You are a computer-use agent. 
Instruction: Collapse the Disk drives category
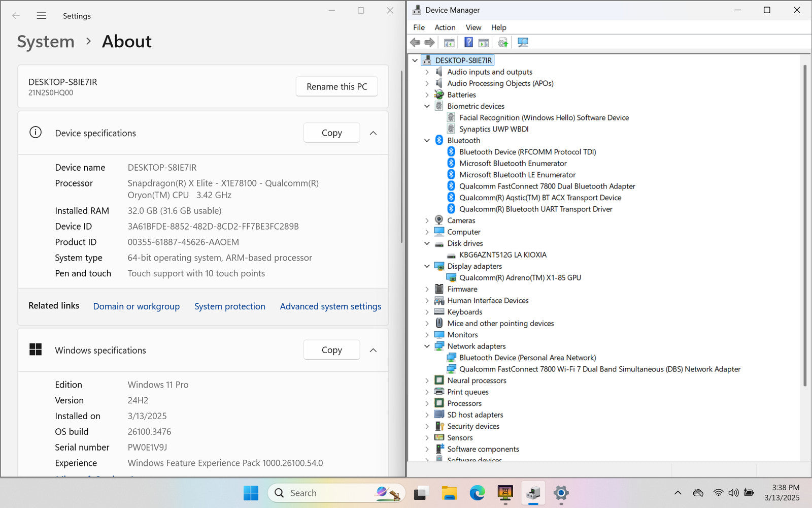[x=427, y=243]
